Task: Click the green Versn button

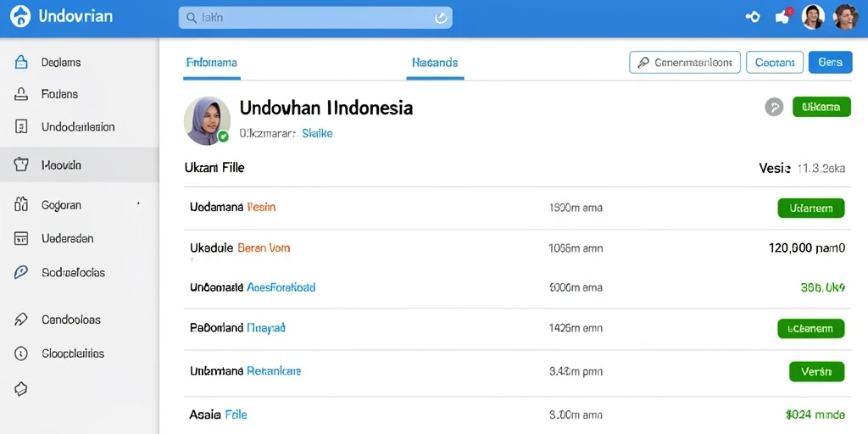Action: tap(816, 371)
